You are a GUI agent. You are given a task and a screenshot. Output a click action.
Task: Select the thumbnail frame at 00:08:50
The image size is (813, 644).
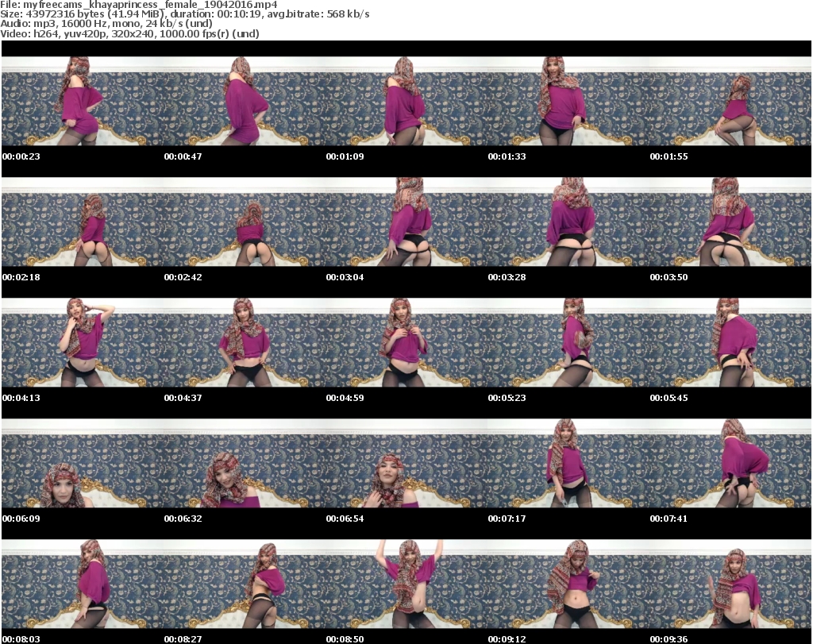[406, 584]
